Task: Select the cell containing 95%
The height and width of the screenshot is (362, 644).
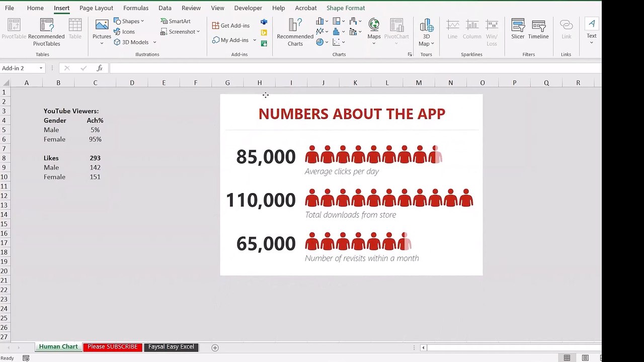Action: point(95,139)
